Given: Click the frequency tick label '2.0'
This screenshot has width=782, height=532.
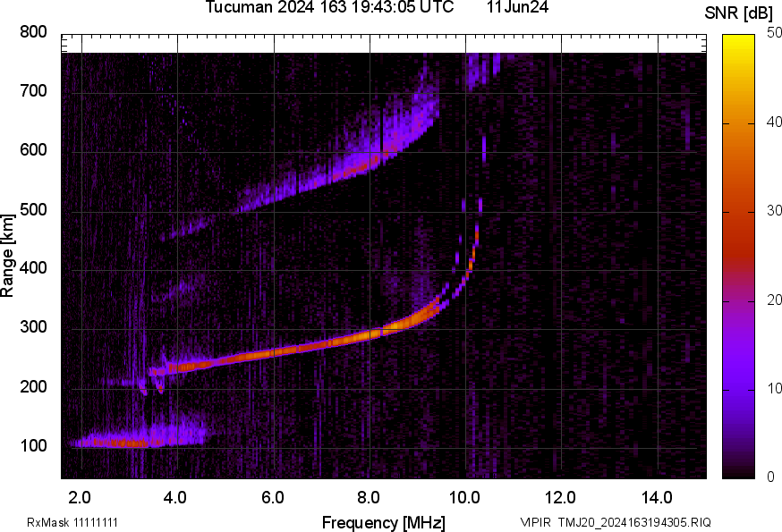Looking at the screenshot, I should click(x=80, y=497).
